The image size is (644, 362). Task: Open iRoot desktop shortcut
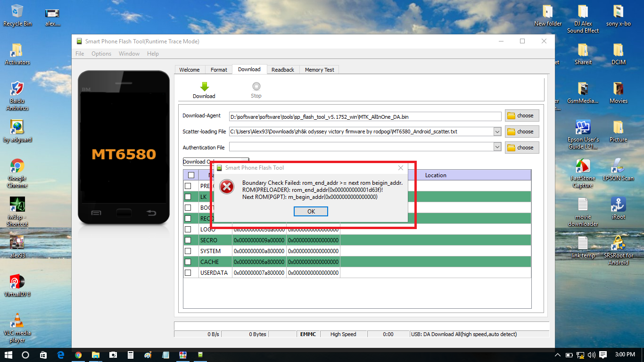[618, 205]
